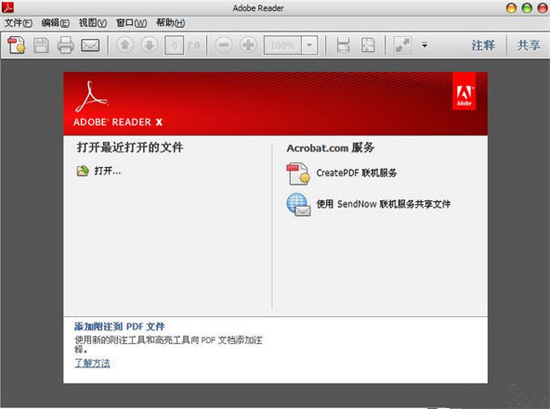Image resolution: width=550 pixels, height=409 pixels.
Task: Click 使用 SendNow 联机服务共享文件 link
Action: click(383, 204)
